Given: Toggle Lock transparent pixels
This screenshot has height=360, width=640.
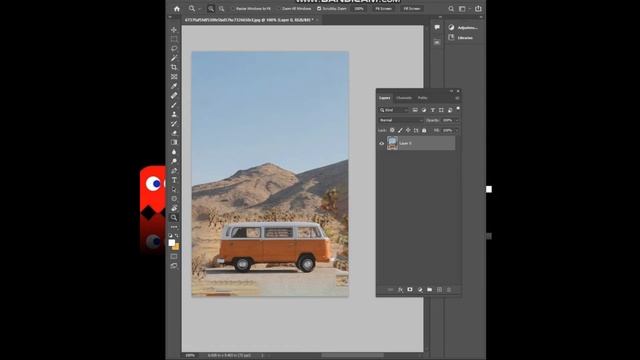Looking at the screenshot, I should (392, 130).
